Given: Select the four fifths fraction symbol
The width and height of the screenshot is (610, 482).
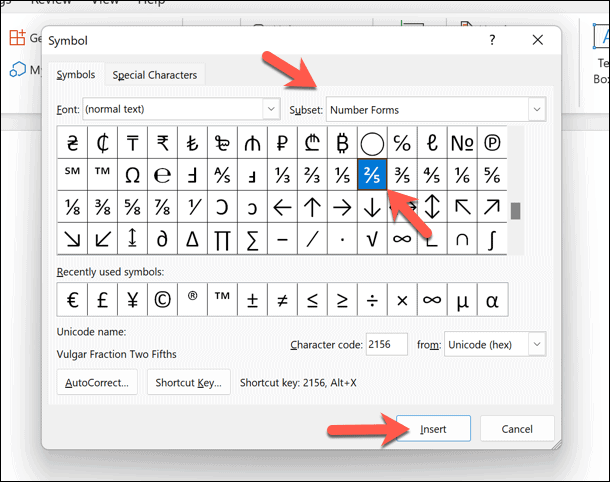Looking at the screenshot, I should point(432,174).
